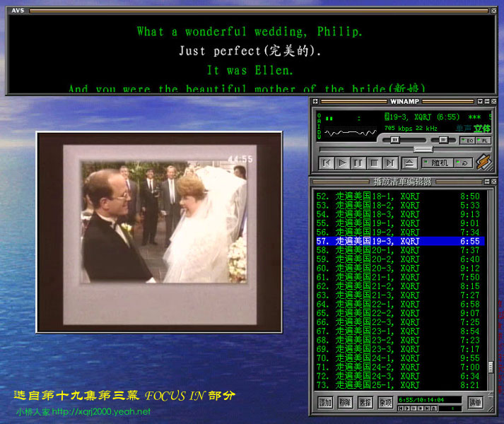Toggle the PL playlist window button
This screenshot has height=424, width=504.
483,141
